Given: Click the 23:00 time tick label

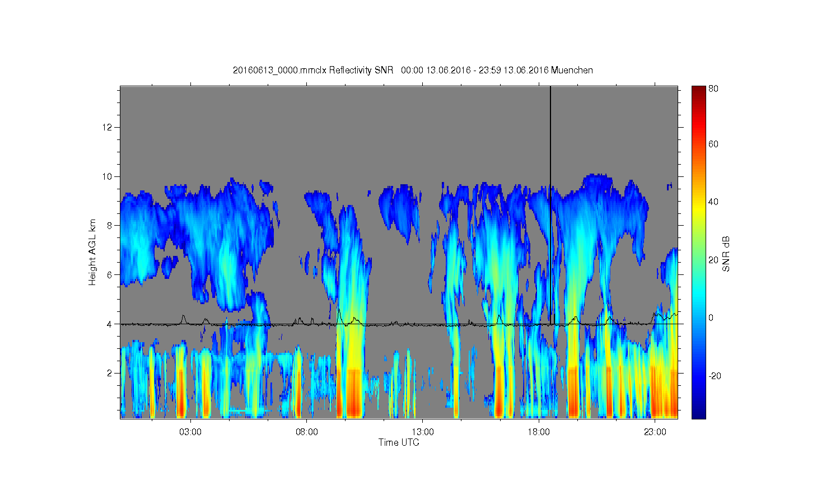Looking at the screenshot, I should click(x=655, y=432).
